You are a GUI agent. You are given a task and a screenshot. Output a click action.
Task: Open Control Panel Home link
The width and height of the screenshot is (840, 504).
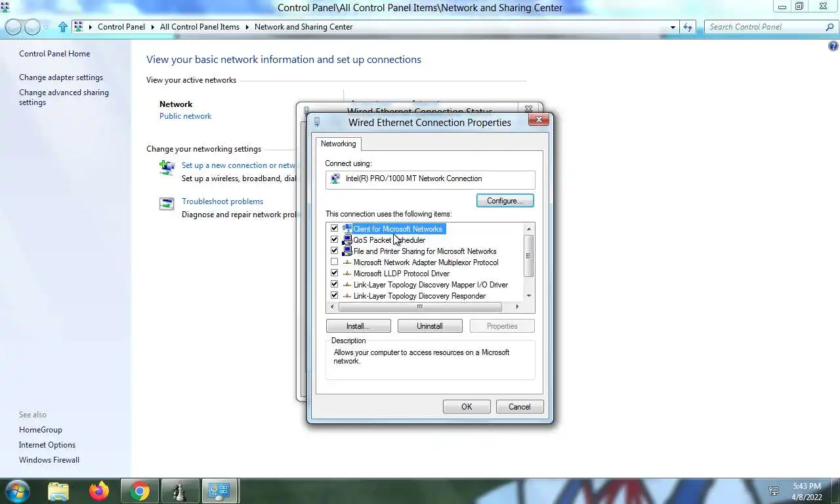54,54
